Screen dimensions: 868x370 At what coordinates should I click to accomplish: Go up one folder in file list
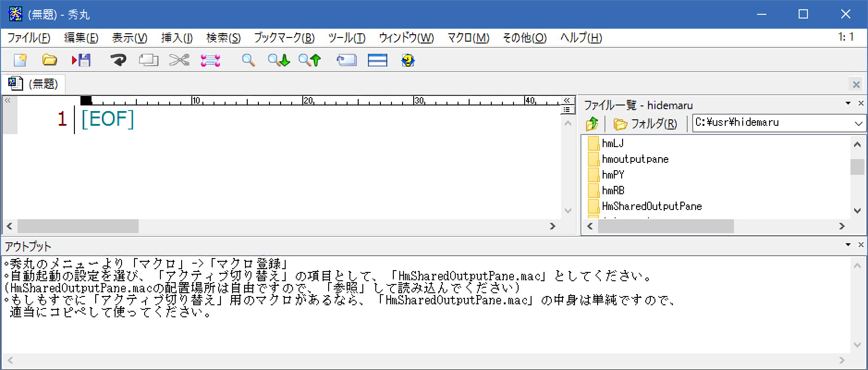(592, 124)
